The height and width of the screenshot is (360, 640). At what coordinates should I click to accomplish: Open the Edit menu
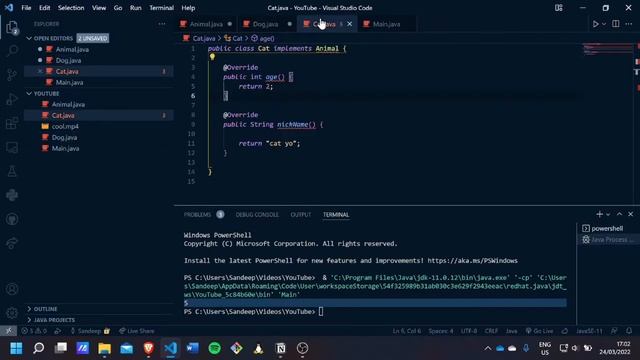click(44, 8)
